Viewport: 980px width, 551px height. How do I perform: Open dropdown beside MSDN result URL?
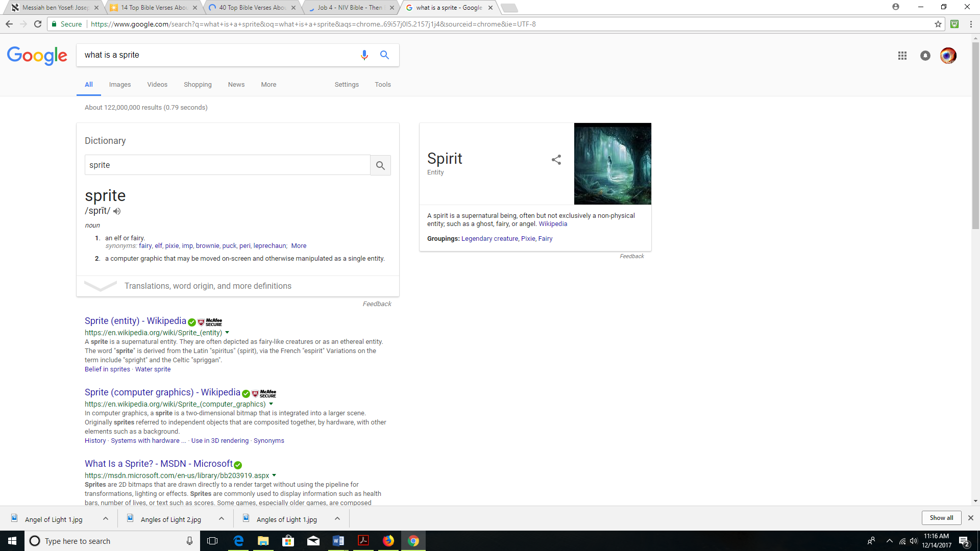[274, 475]
